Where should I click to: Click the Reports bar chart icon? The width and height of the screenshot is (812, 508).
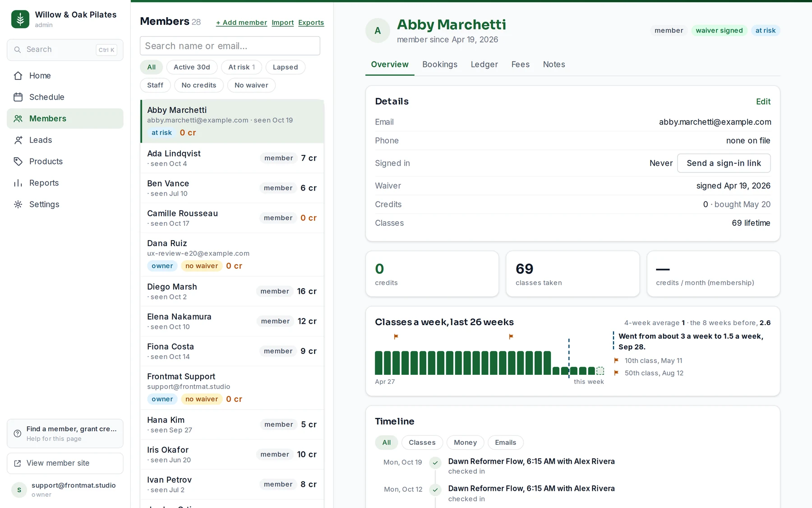(18, 183)
